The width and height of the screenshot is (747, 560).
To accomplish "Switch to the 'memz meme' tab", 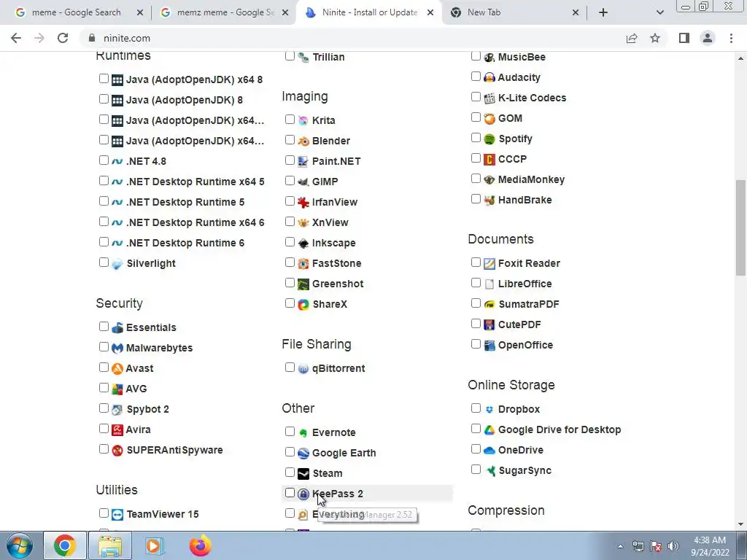I will [224, 12].
